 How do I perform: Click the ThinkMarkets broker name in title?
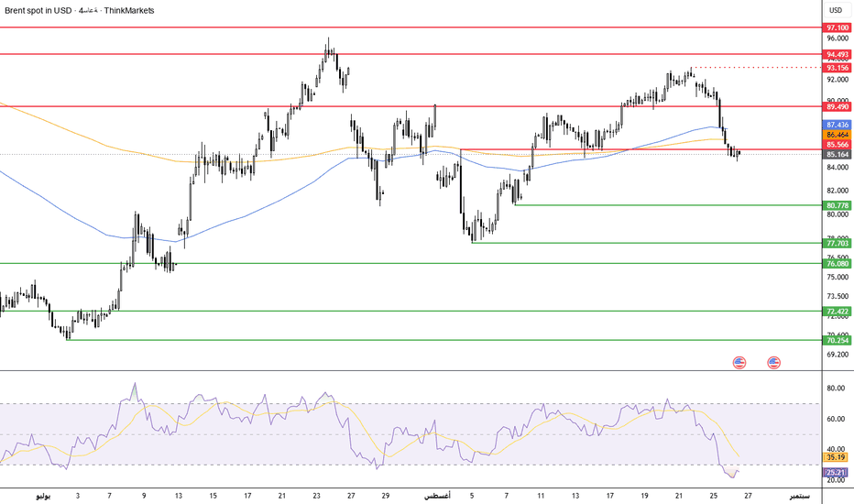pyautogui.click(x=129, y=10)
